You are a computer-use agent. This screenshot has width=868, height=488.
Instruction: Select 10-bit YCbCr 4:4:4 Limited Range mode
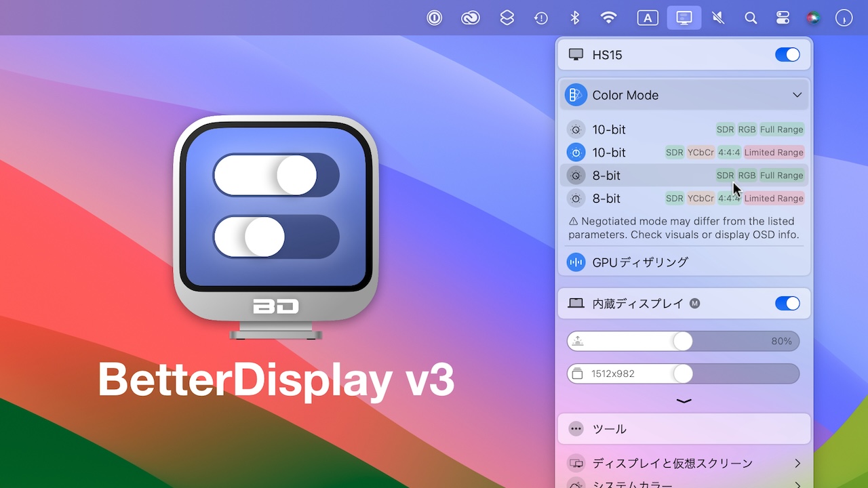tap(684, 152)
